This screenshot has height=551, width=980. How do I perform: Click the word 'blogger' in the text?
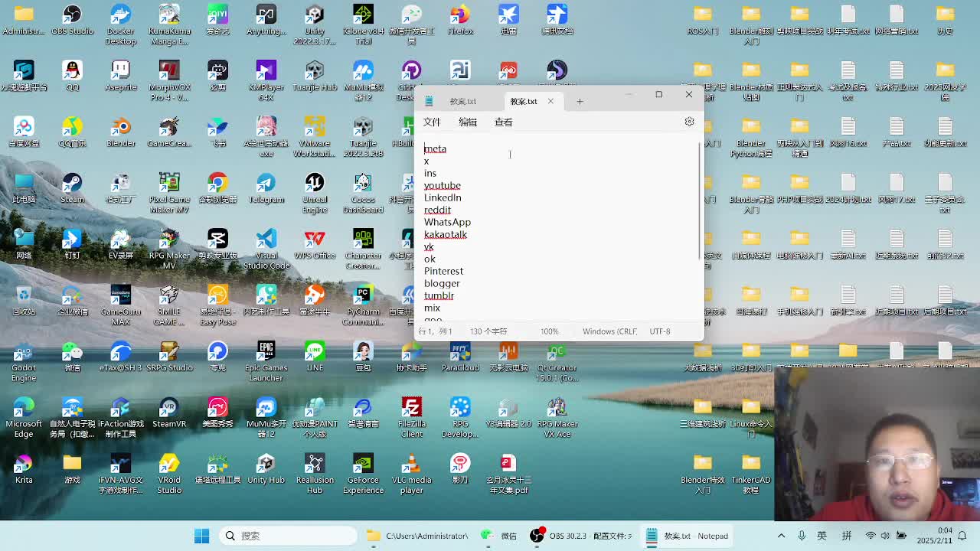pos(442,283)
